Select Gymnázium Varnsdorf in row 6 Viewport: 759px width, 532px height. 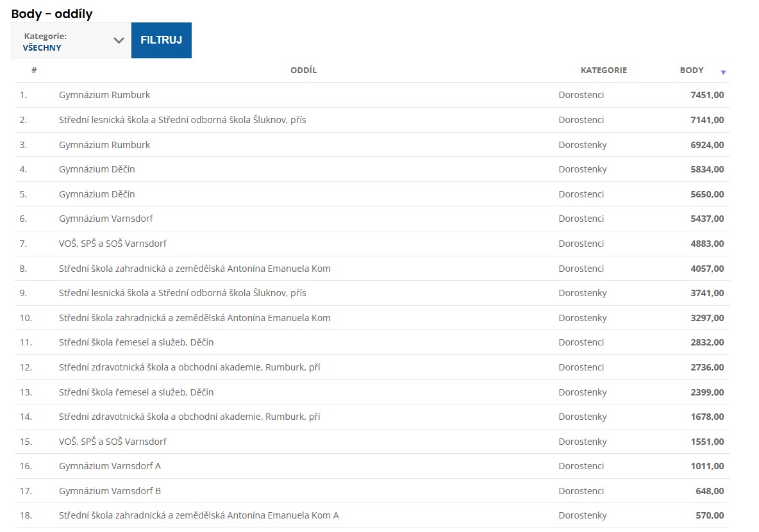pos(106,219)
